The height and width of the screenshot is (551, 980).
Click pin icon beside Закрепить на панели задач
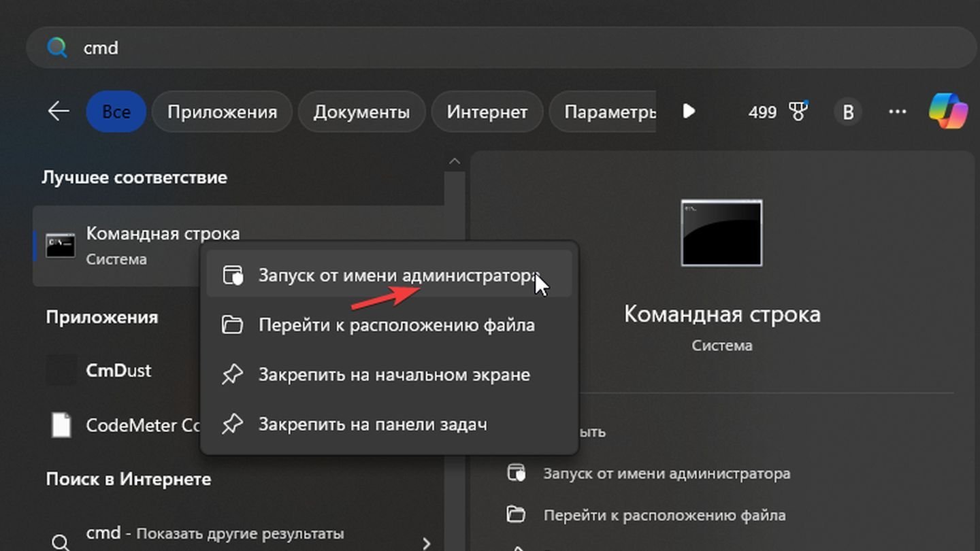tap(233, 424)
